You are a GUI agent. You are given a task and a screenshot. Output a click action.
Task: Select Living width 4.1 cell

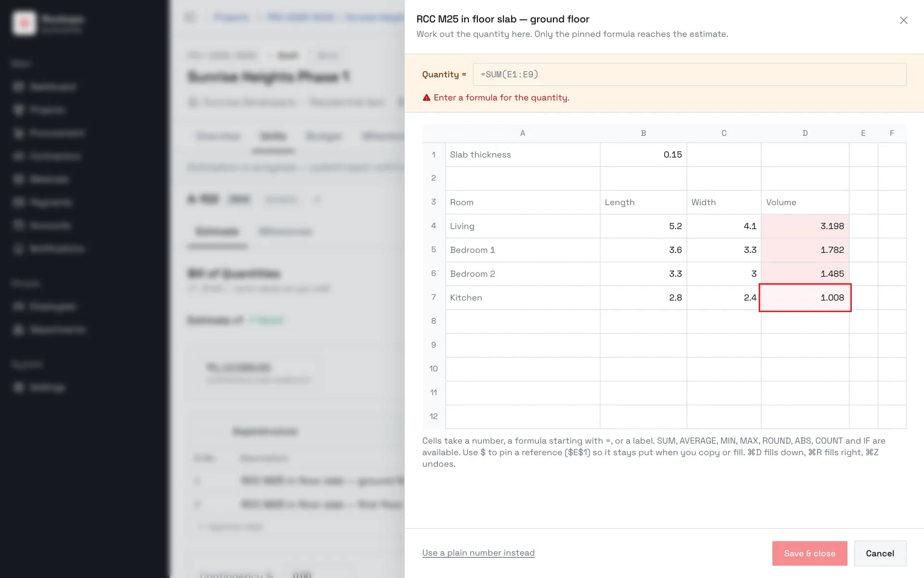(724, 226)
